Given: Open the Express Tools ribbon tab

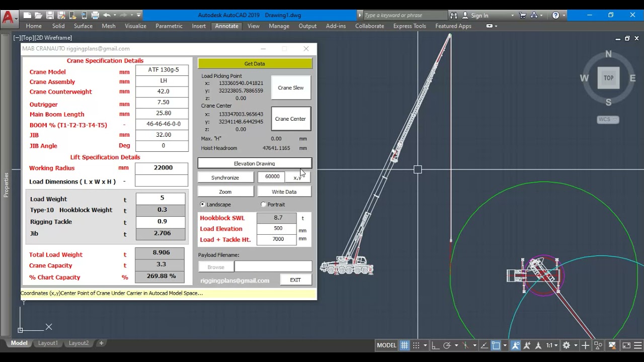Looking at the screenshot, I should point(410,26).
